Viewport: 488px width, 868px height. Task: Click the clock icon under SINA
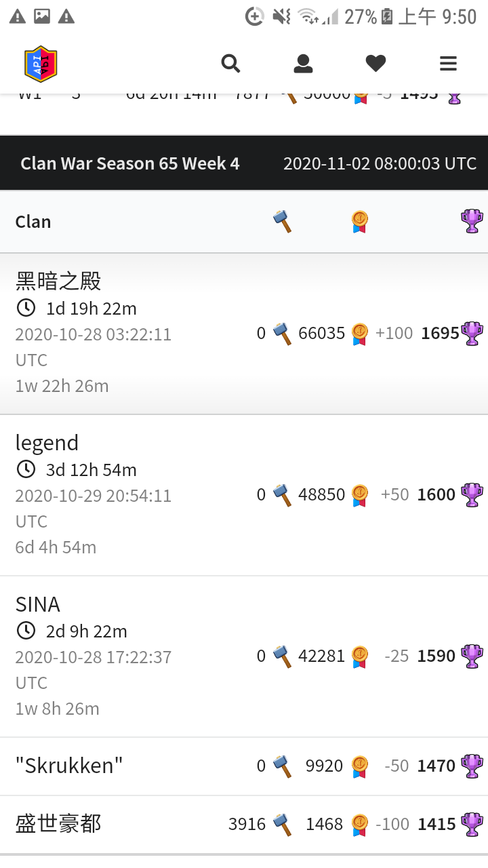tap(26, 631)
